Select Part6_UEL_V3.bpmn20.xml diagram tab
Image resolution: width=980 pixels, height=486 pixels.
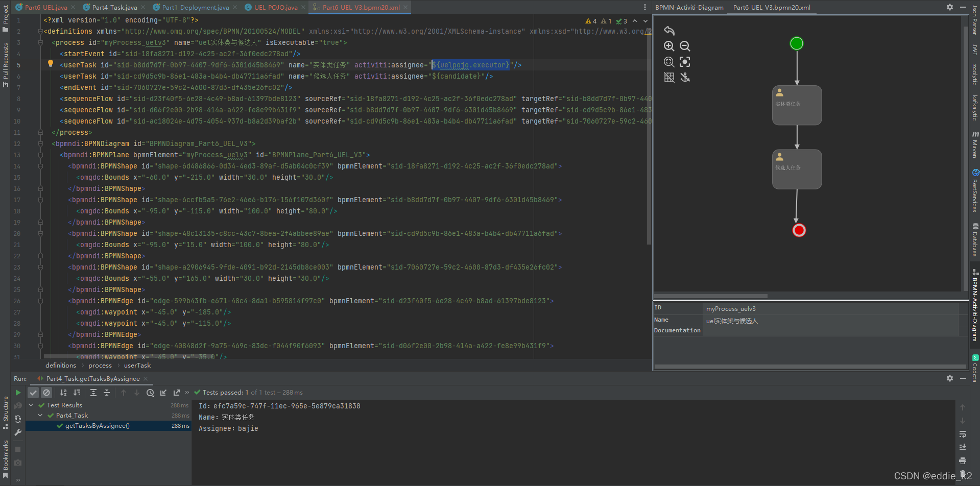coord(772,7)
